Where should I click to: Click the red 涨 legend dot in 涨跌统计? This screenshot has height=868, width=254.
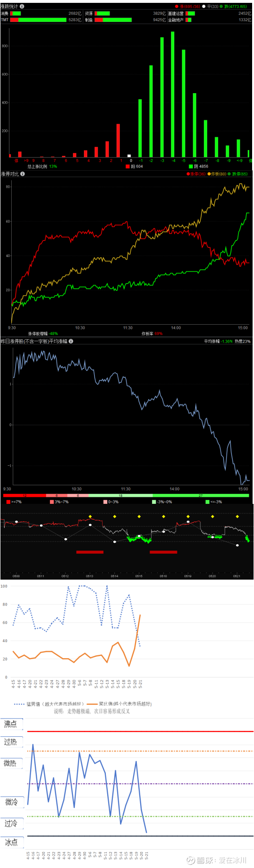(176, 7)
